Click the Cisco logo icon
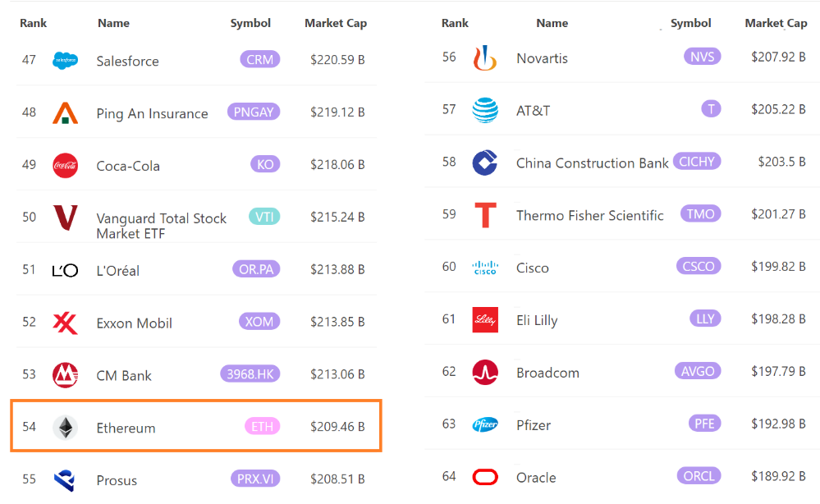This screenshot has height=504, width=820. 485,268
